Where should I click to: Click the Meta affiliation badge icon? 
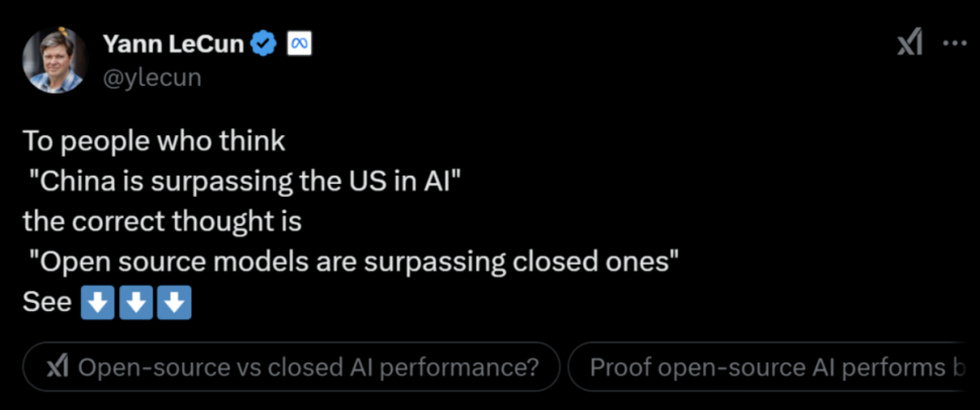(299, 44)
